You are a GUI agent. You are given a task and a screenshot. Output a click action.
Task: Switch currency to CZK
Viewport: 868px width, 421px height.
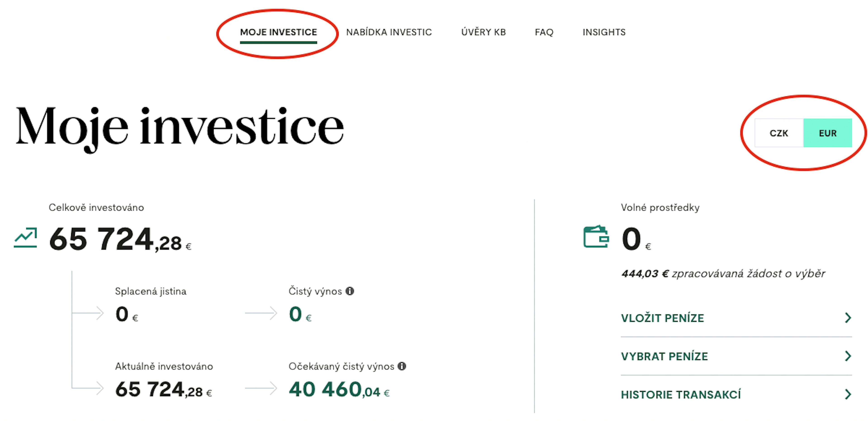[x=779, y=133]
